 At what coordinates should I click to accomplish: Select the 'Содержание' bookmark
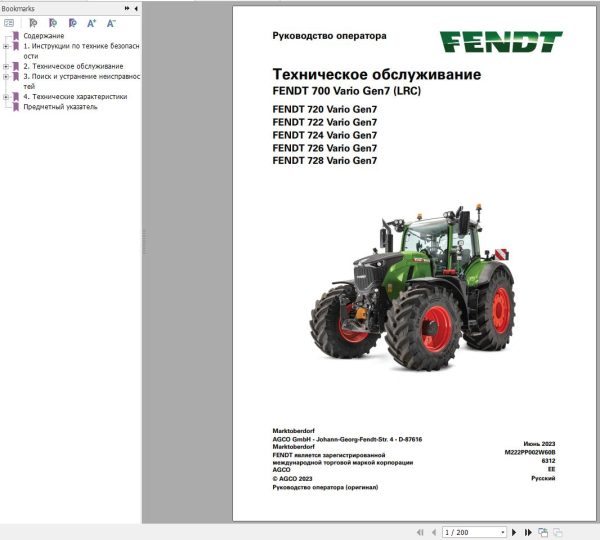pyautogui.click(x=44, y=36)
